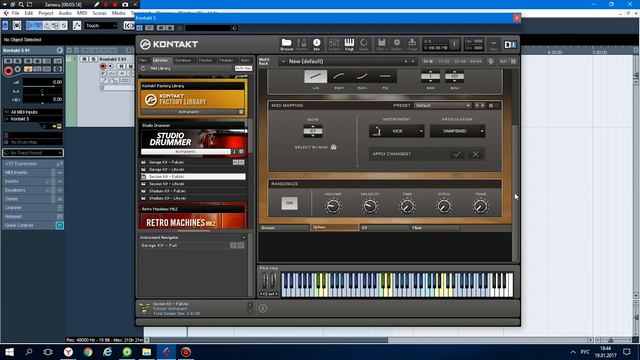Click library refresh icon beside Add Library
The height and width of the screenshot is (360, 640).
[143, 68]
